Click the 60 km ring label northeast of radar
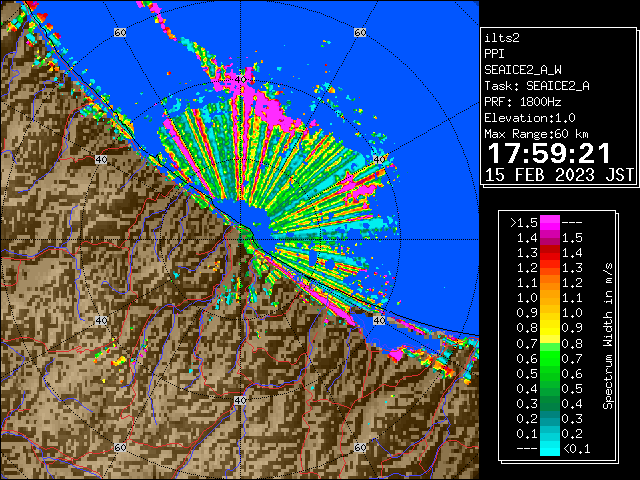 [x=360, y=32]
